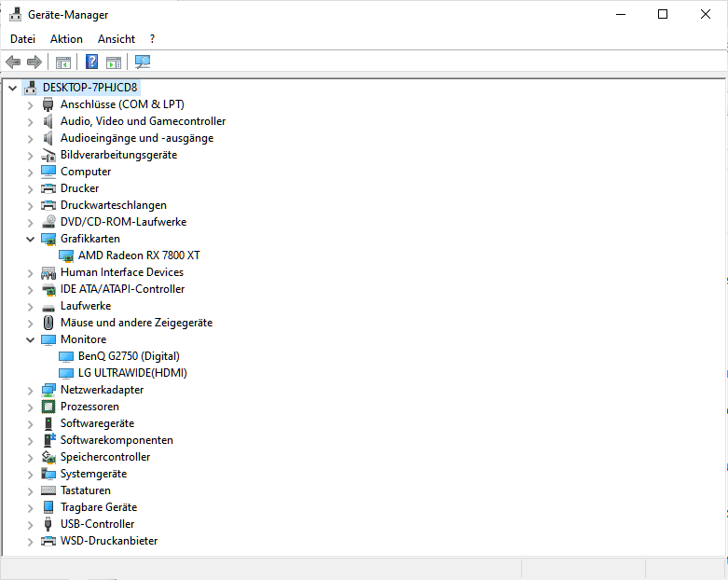Minimize the Geräte-Manager window
This screenshot has width=728, height=580.
(621, 14)
